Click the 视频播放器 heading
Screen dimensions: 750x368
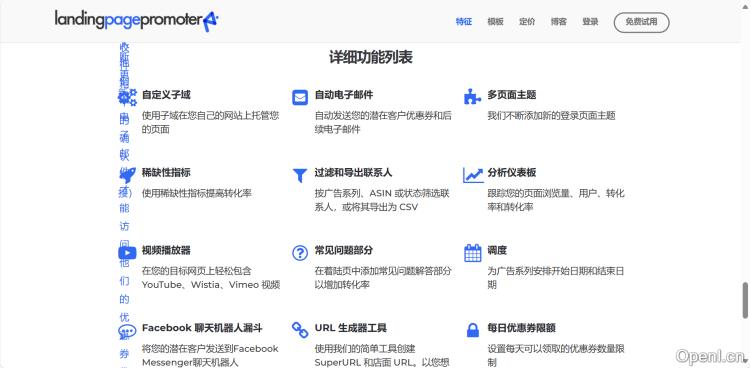click(166, 250)
